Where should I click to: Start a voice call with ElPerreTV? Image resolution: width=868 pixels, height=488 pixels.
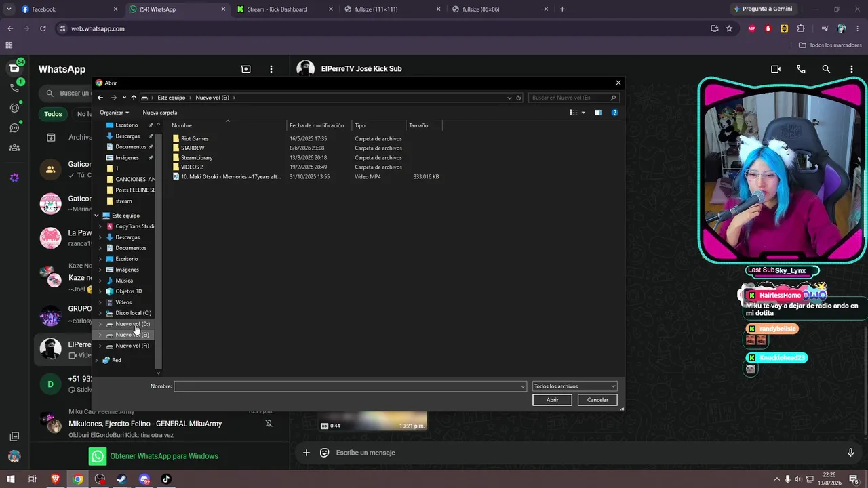pos(801,69)
